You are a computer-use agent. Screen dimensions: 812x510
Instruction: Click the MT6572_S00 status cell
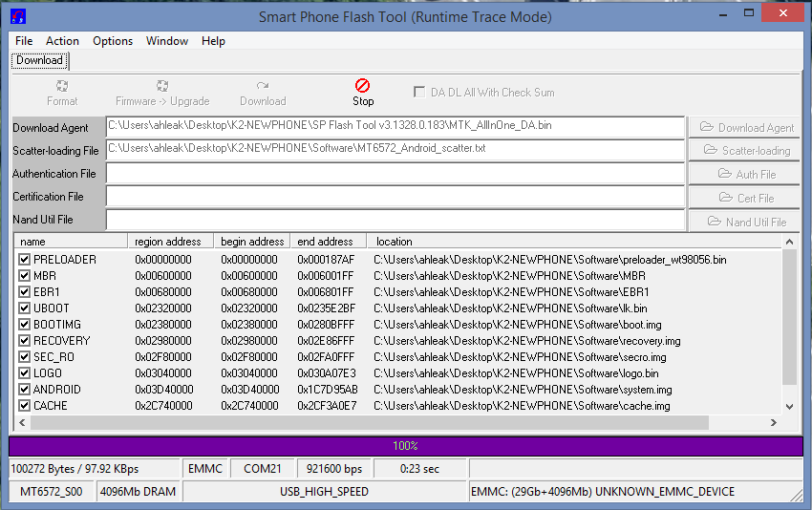pos(52,491)
